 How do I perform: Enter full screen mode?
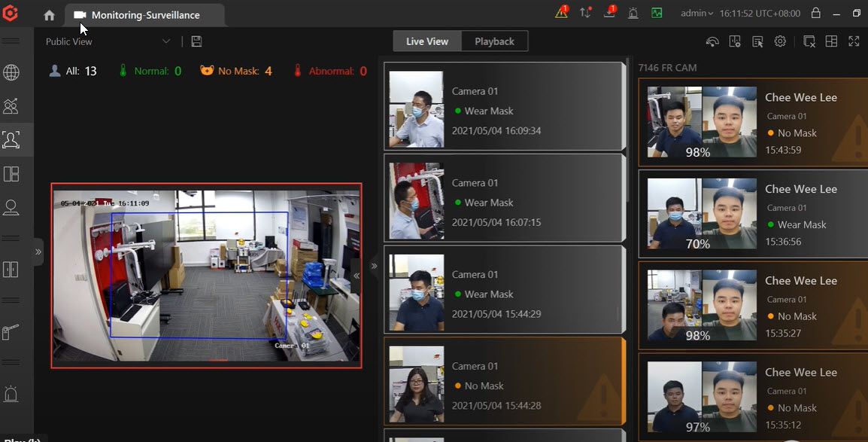(854, 41)
